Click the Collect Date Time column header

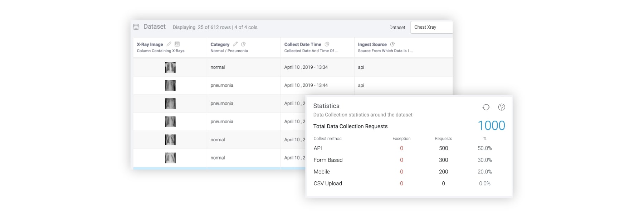(303, 44)
